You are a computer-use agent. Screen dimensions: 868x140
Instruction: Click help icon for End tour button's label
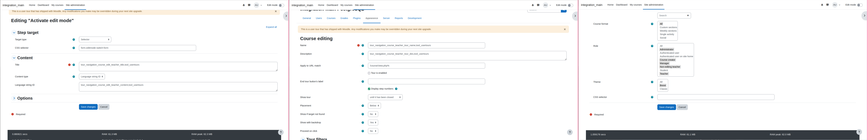[x=363, y=82]
